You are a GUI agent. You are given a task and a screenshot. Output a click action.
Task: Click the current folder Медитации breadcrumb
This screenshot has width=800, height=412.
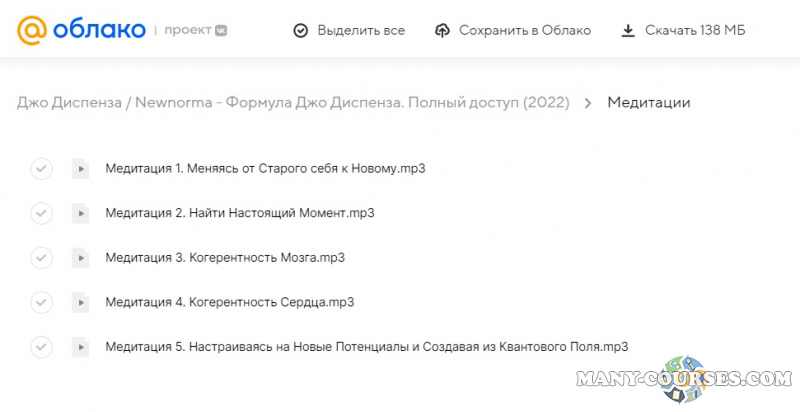(648, 103)
